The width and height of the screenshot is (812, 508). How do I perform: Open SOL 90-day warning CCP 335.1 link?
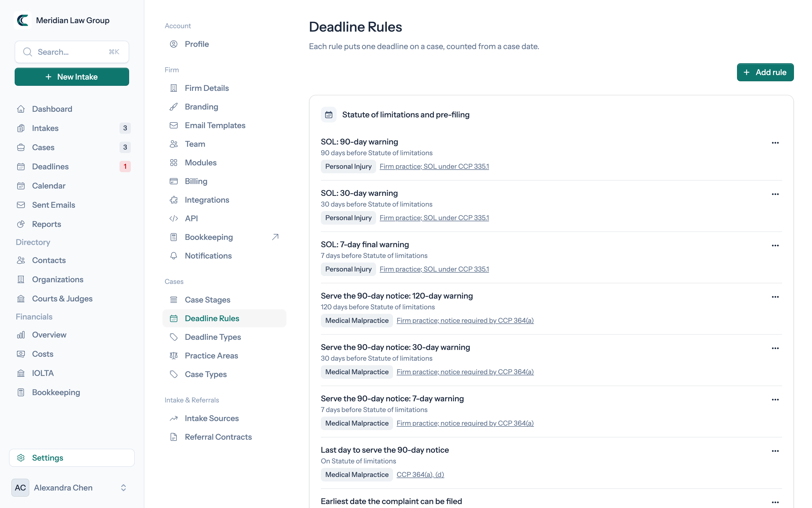pos(434,166)
